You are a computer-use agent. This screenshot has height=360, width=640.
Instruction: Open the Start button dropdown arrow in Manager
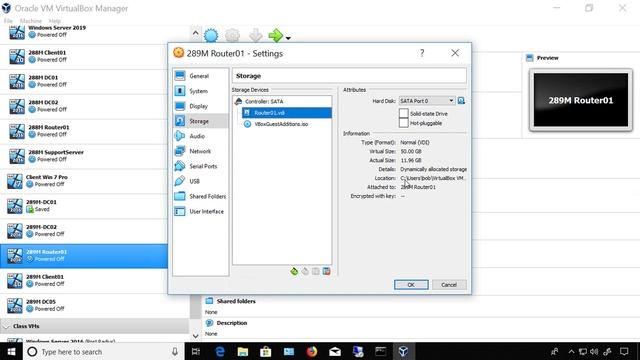pos(288,38)
